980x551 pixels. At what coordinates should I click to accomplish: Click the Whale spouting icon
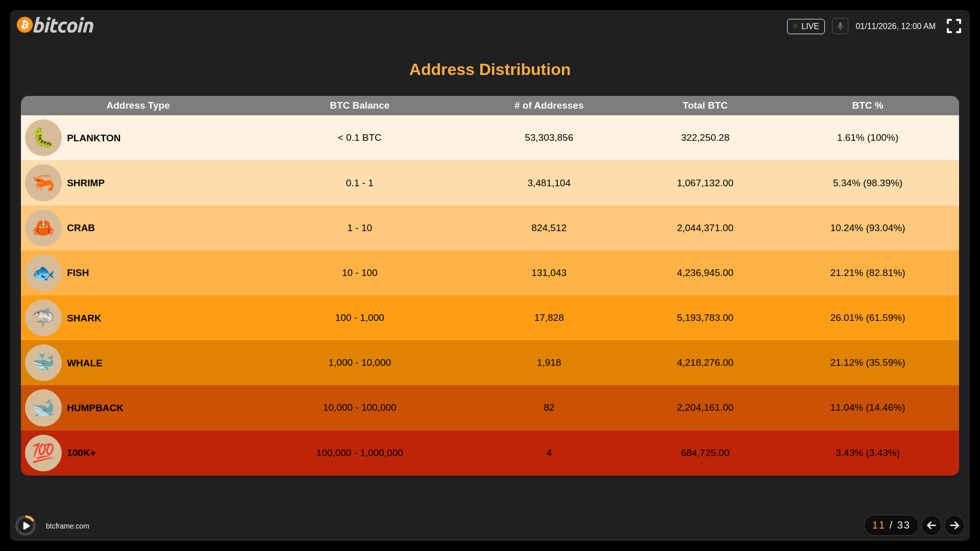[43, 363]
